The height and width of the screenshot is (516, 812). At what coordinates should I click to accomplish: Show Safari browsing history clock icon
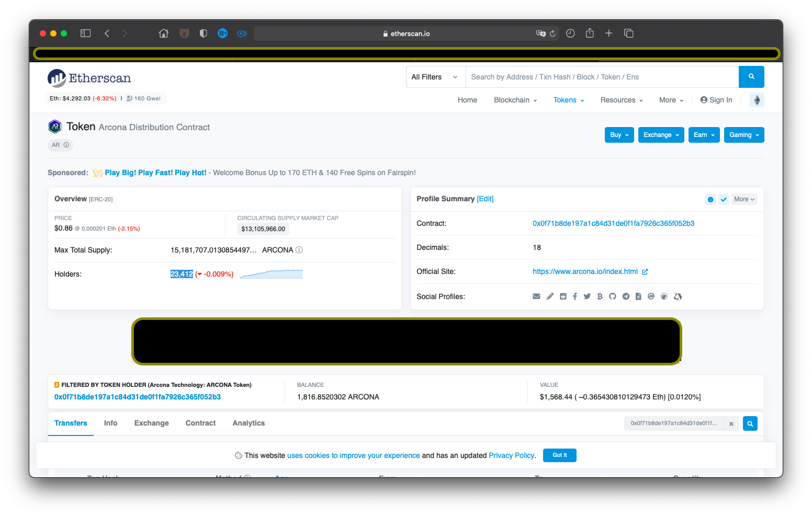[x=570, y=33]
